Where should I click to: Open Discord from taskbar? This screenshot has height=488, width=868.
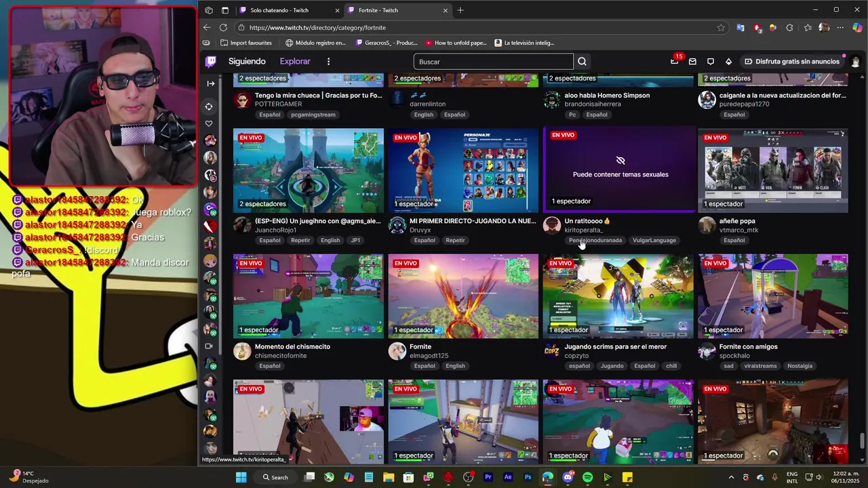(568, 477)
